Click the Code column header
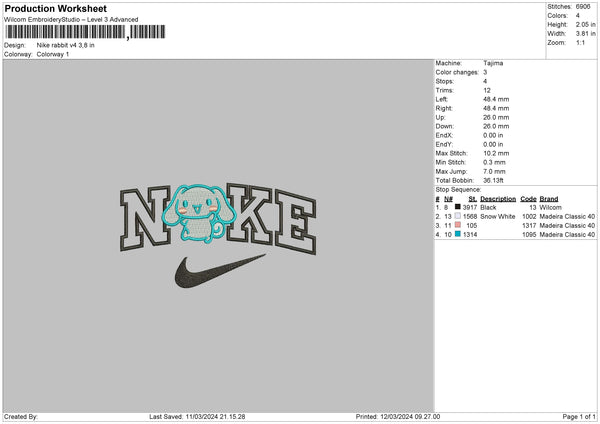This screenshot has width=600, height=424. click(528, 199)
